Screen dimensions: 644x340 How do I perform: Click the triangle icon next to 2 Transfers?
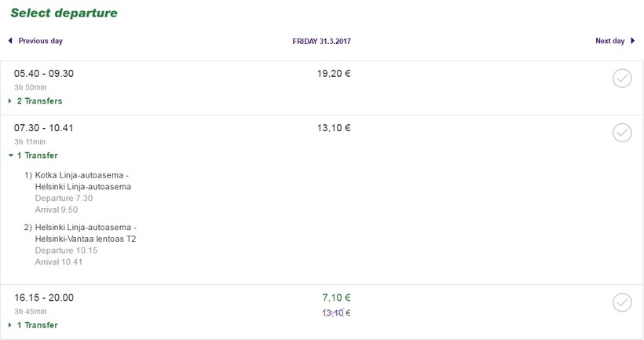tap(10, 101)
